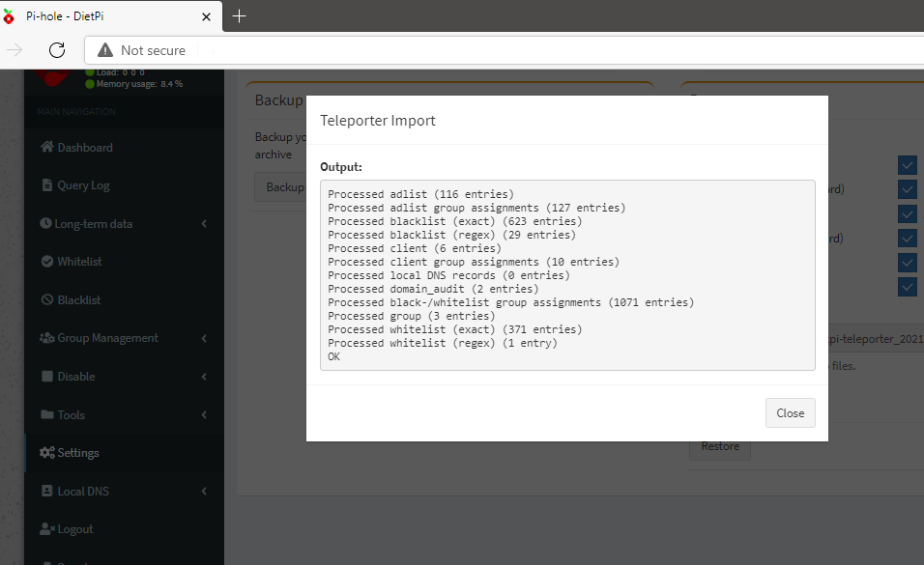The height and width of the screenshot is (565, 924).
Task: Click "Processed whitelist (exact) (371 entries)" line
Action: coord(455,329)
